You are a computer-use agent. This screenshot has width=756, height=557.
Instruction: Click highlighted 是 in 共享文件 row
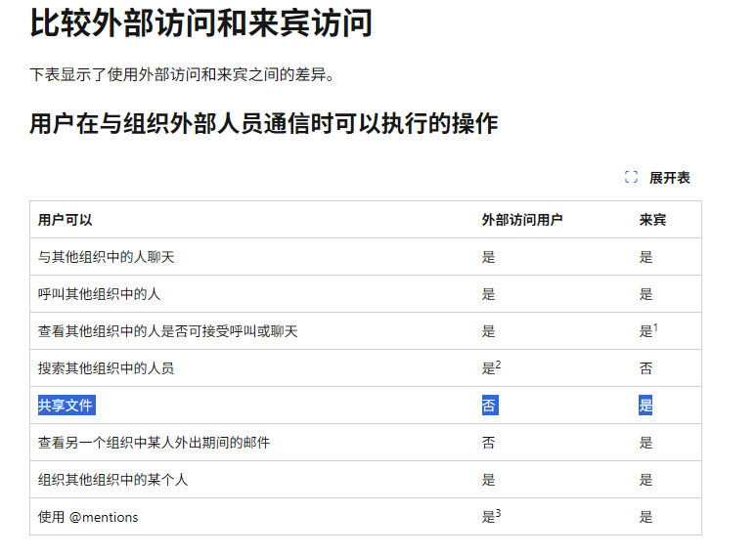coord(645,406)
